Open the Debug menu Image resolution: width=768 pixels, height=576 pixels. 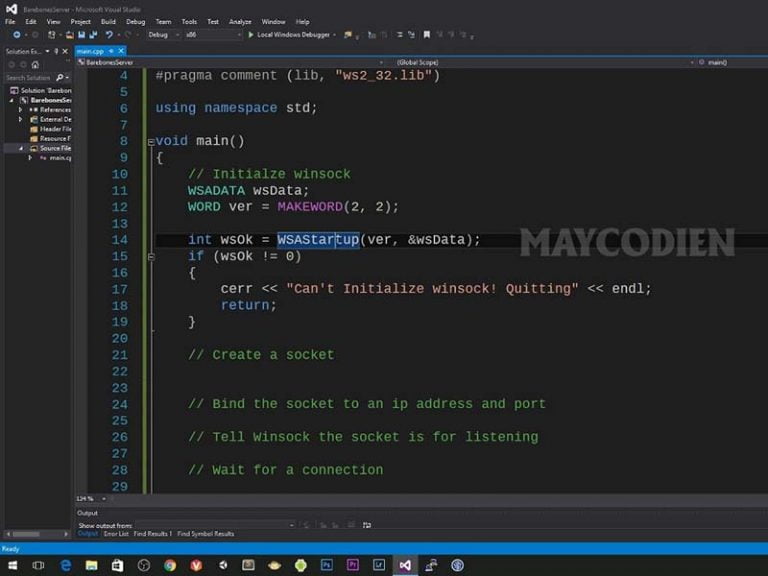tap(135, 21)
